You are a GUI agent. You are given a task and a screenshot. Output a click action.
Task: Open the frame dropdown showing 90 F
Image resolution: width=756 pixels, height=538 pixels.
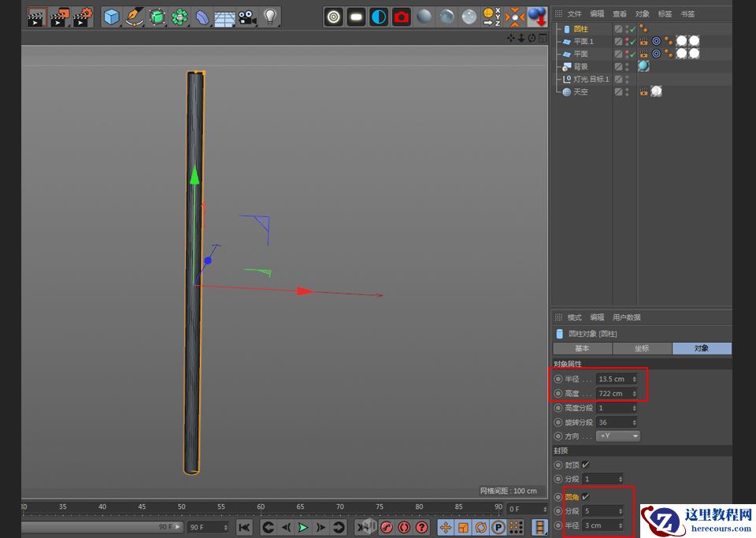(207, 527)
